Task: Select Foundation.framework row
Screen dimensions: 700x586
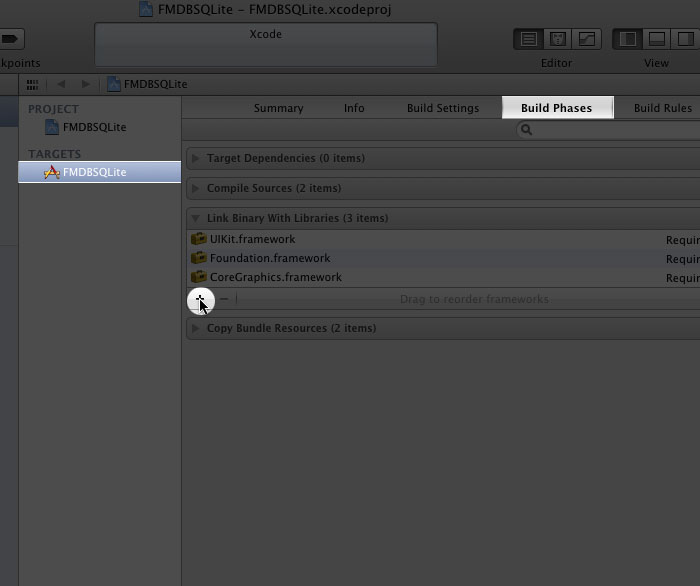Action: click(x=443, y=258)
